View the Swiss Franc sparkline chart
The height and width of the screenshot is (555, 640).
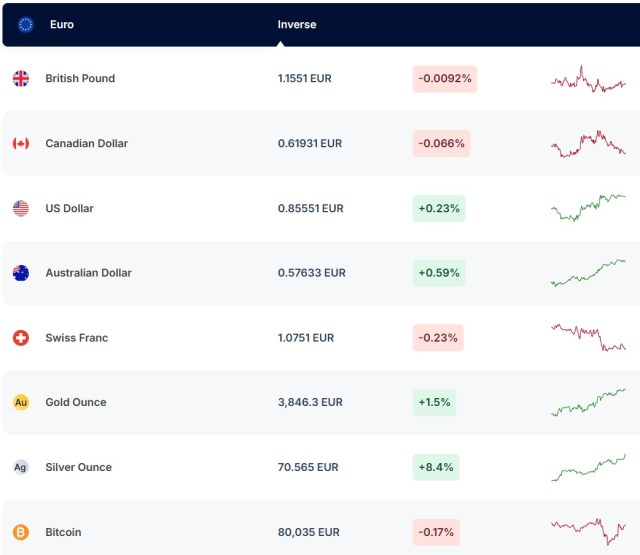click(x=588, y=337)
